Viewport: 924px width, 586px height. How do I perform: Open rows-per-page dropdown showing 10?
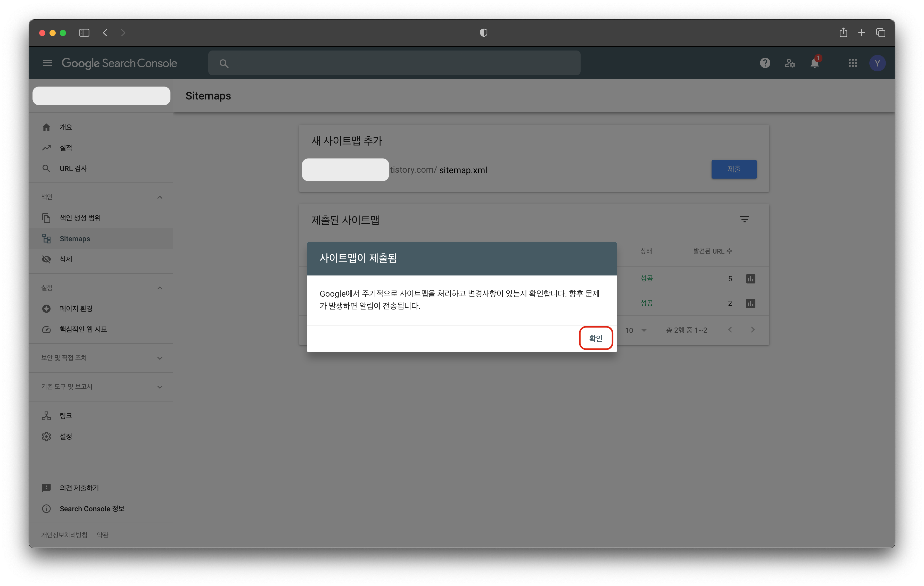tap(636, 330)
